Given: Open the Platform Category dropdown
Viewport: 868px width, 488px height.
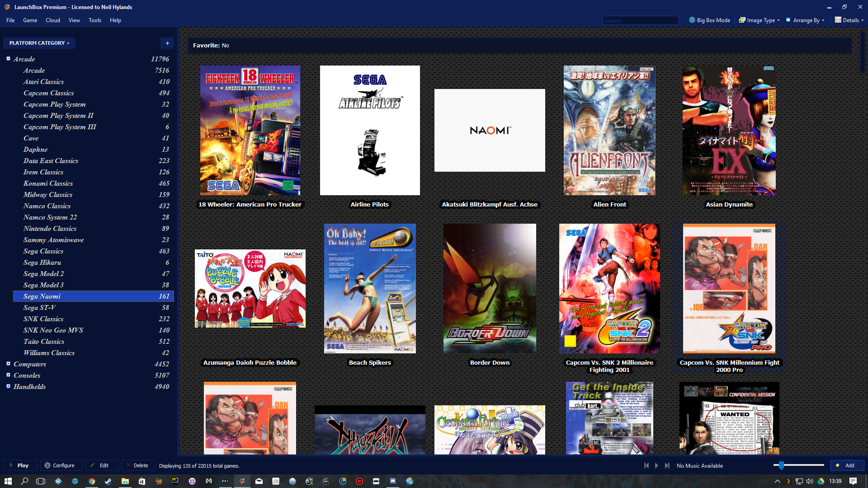Looking at the screenshot, I should 39,43.
